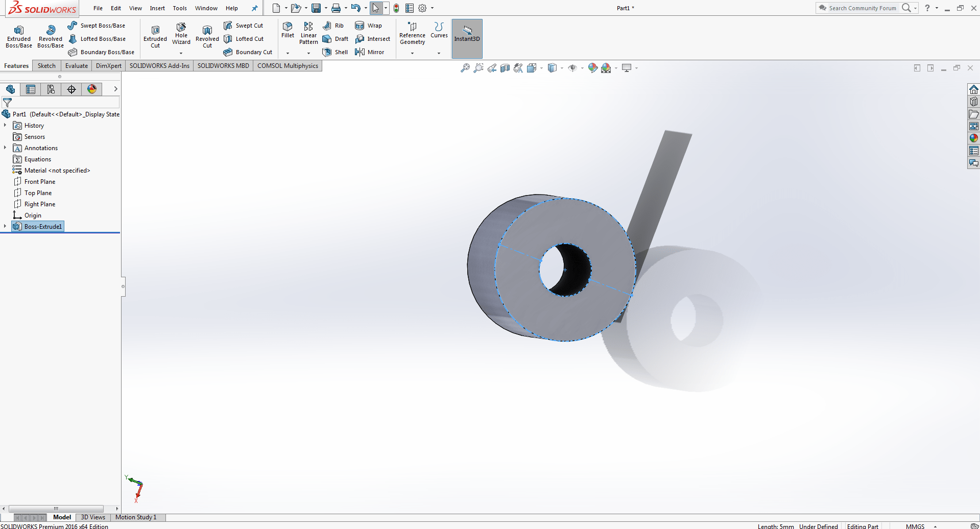Open ConfigurationManager tab icon

click(x=51, y=89)
